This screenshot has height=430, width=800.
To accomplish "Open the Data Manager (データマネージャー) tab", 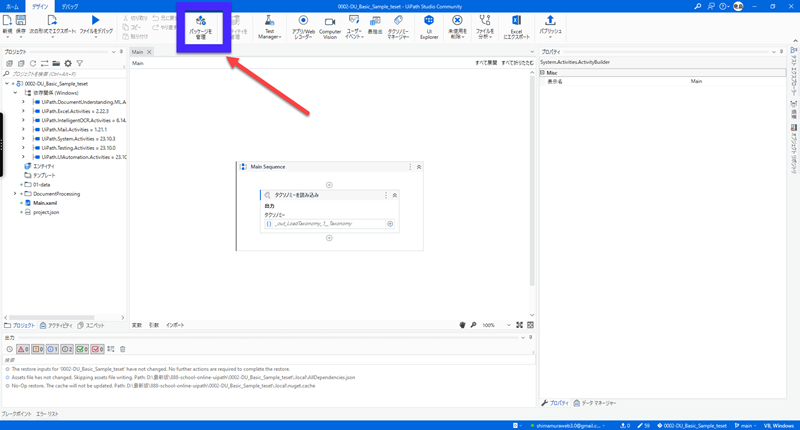I will (594, 403).
